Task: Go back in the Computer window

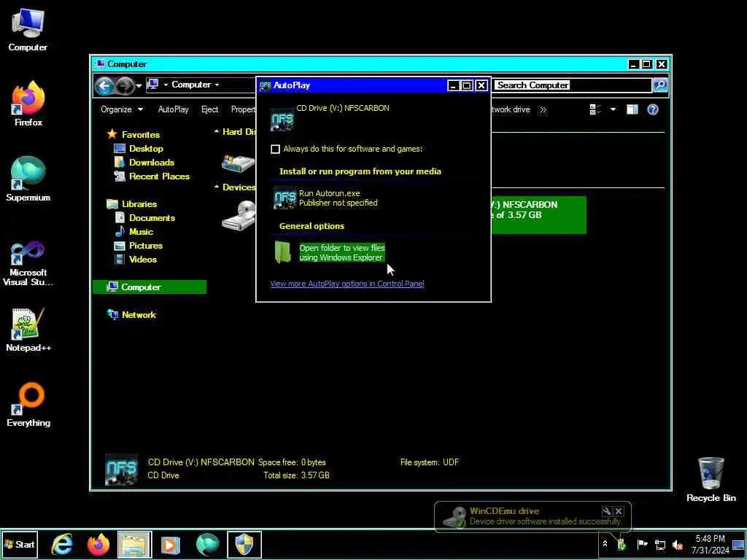Action: coord(104,86)
